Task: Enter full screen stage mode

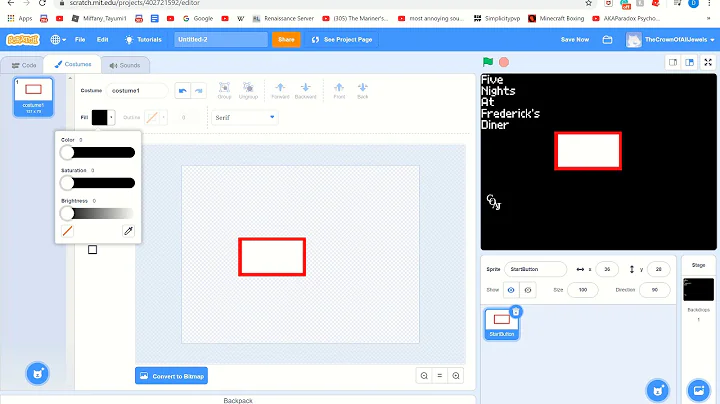Action: point(708,62)
